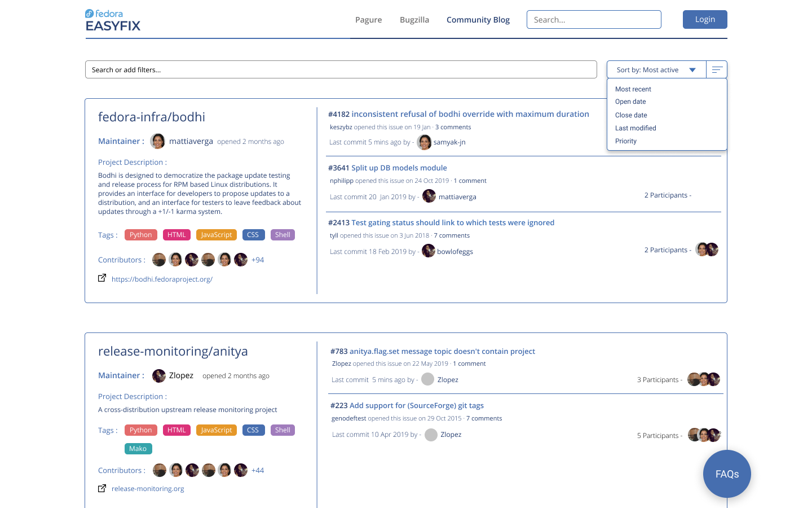Click the external link icon beside bodhi.fedoraproject.org
This screenshot has width=812, height=508.
point(102,278)
